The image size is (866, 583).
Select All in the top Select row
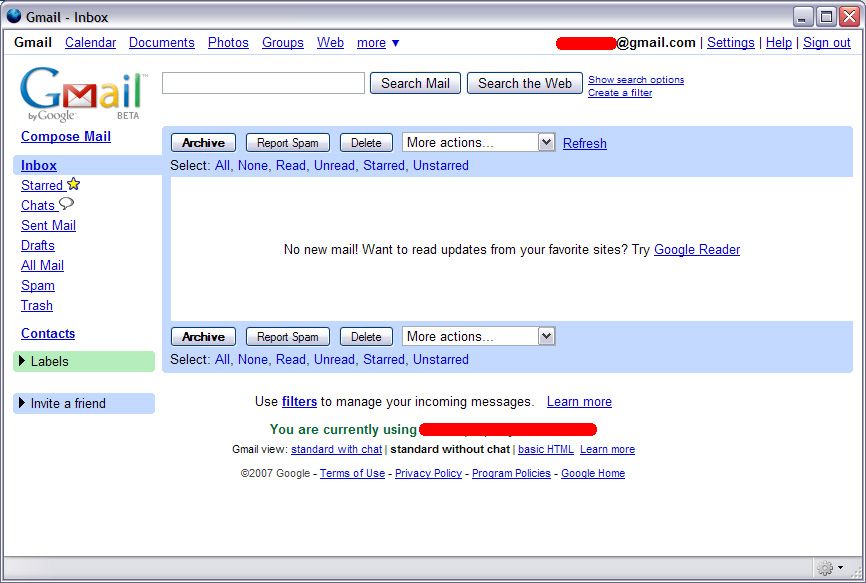pyautogui.click(x=223, y=166)
